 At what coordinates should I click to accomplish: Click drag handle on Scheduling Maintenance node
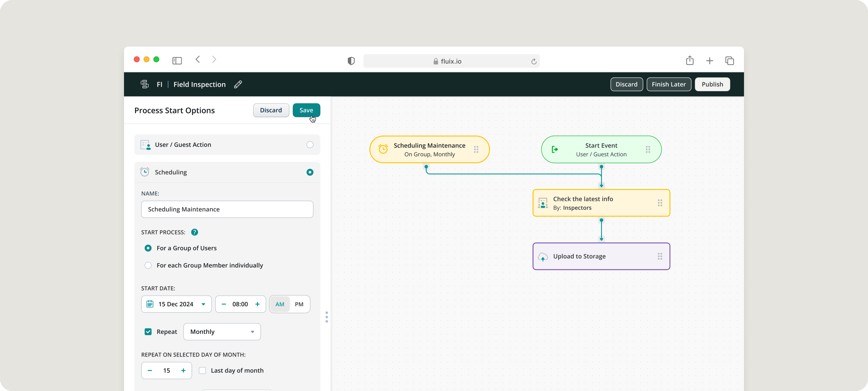click(476, 150)
